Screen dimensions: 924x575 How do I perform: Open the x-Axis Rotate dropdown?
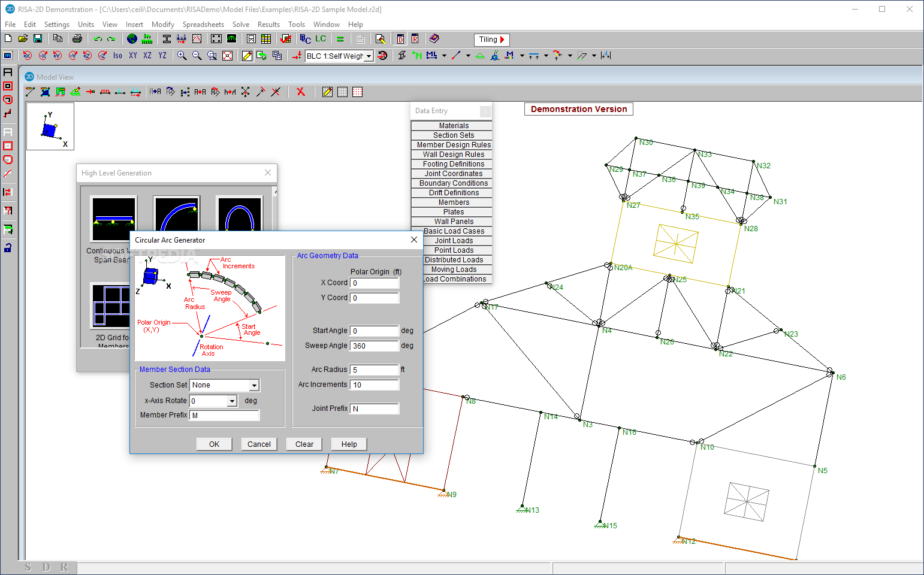click(232, 401)
